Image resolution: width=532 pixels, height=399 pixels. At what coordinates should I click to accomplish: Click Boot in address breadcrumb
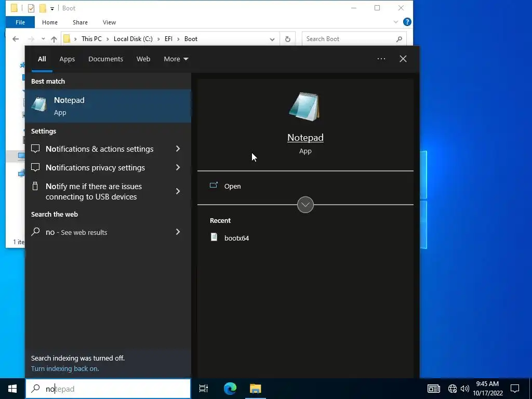click(x=191, y=38)
